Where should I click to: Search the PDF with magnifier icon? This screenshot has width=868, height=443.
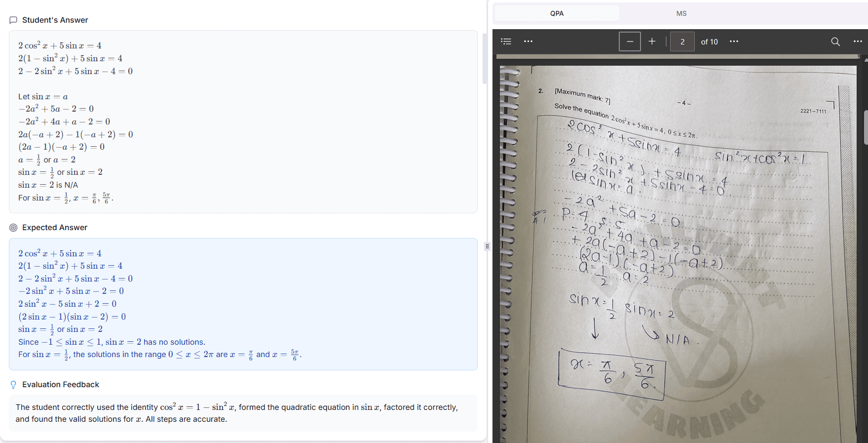[x=835, y=41]
